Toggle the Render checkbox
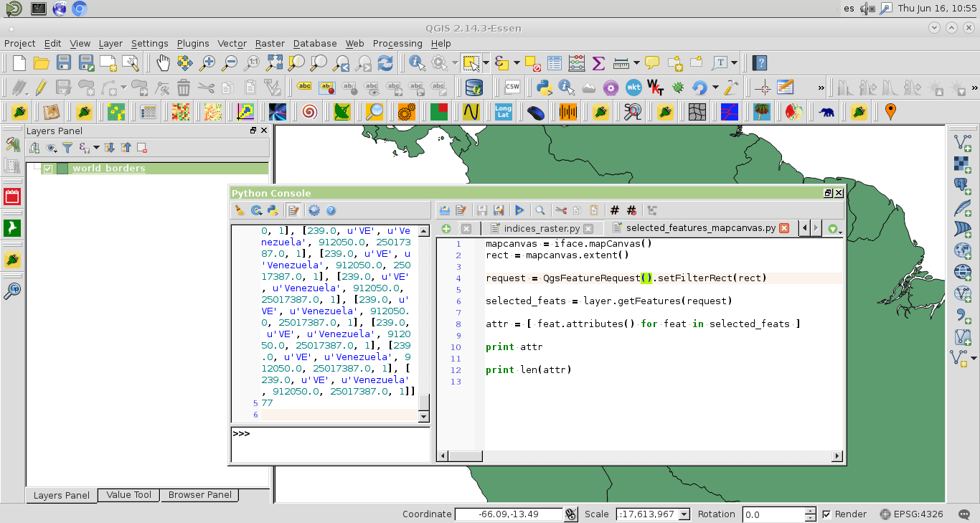The image size is (980, 523). (826, 514)
